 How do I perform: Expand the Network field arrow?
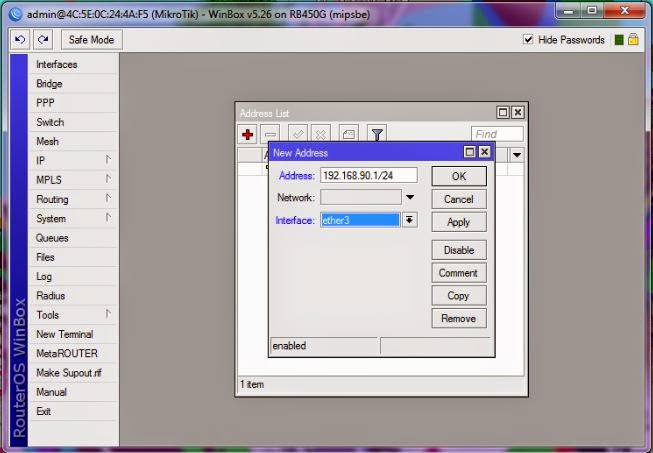click(x=410, y=197)
